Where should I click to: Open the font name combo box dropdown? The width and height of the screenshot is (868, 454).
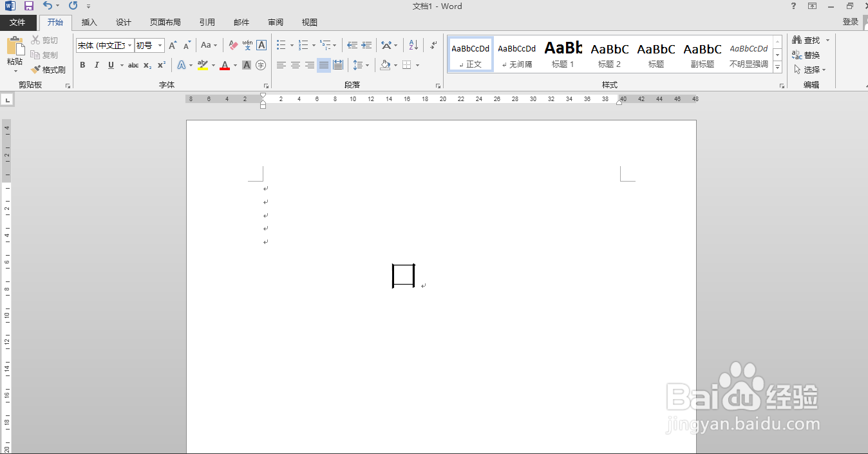click(129, 46)
